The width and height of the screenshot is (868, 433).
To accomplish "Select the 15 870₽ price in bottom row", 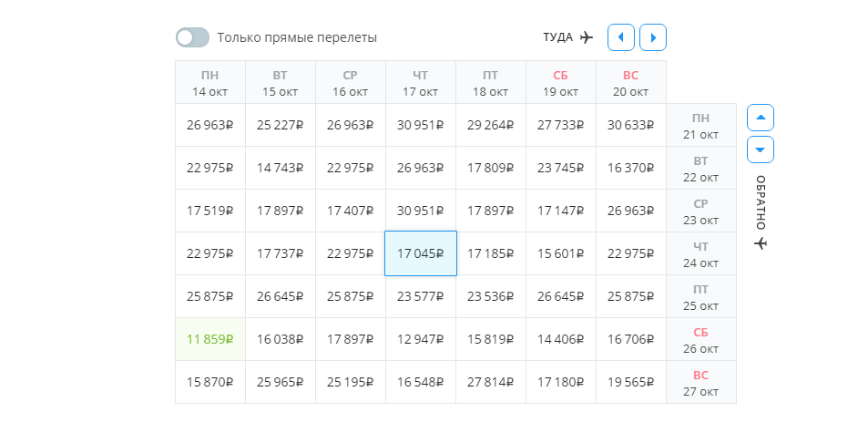I will coord(210,382).
